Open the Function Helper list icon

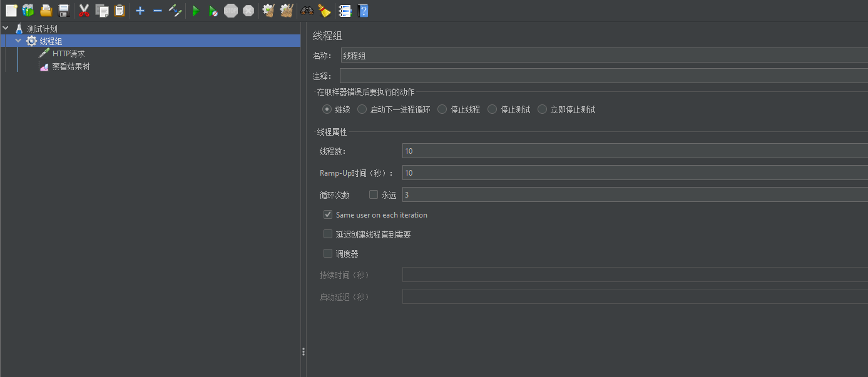point(345,11)
